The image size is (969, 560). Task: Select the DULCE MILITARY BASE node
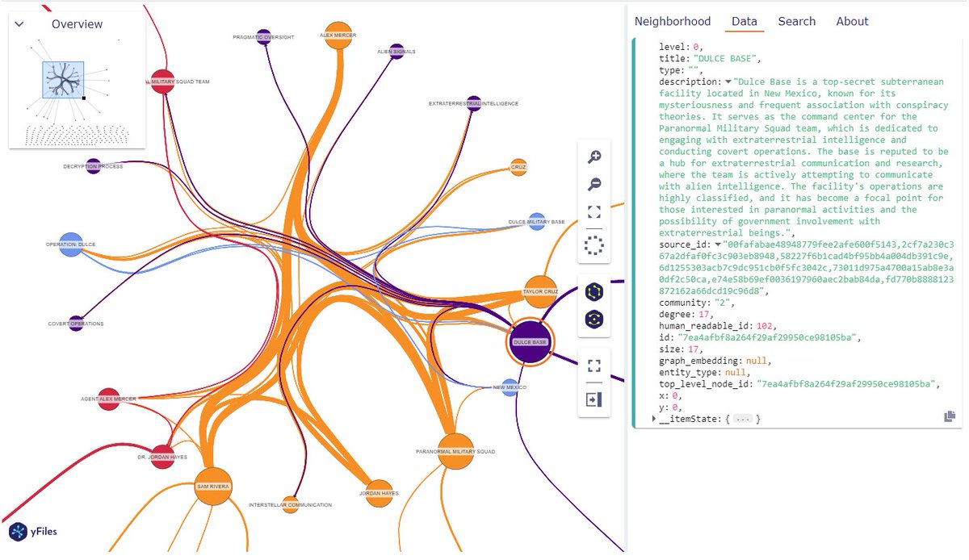(x=536, y=222)
